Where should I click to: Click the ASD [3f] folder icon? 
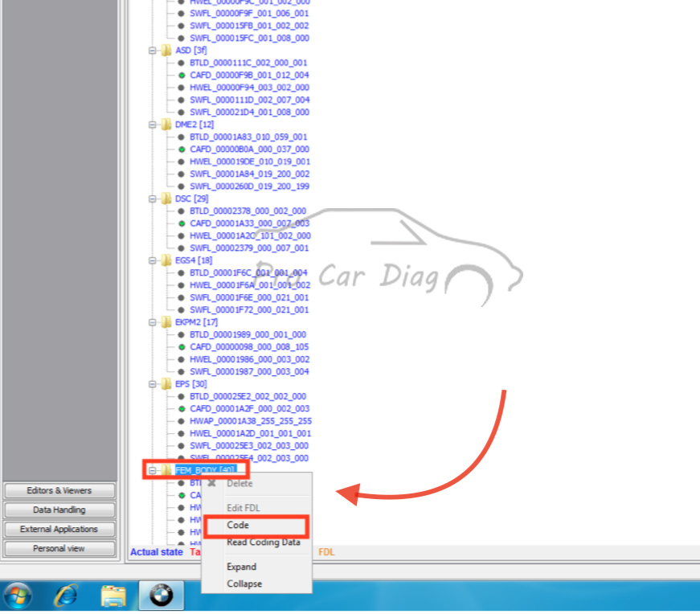tap(166, 50)
